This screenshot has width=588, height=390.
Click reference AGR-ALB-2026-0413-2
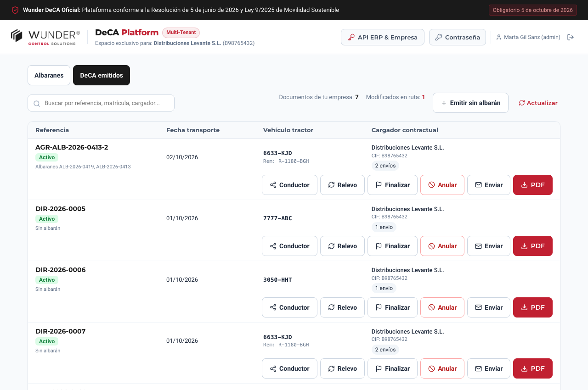point(72,147)
